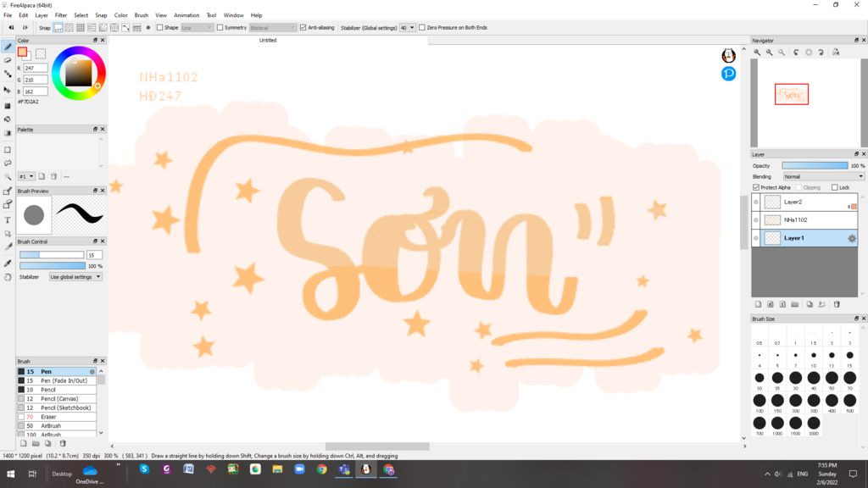Image resolution: width=868 pixels, height=488 pixels.
Task: Open Chrome from taskbar
Action: click(x=321, y=469)
